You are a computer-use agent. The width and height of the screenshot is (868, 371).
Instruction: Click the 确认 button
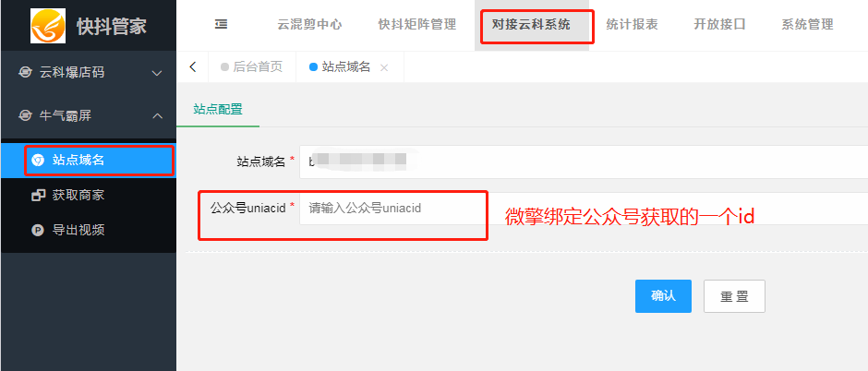pos(663,296)
